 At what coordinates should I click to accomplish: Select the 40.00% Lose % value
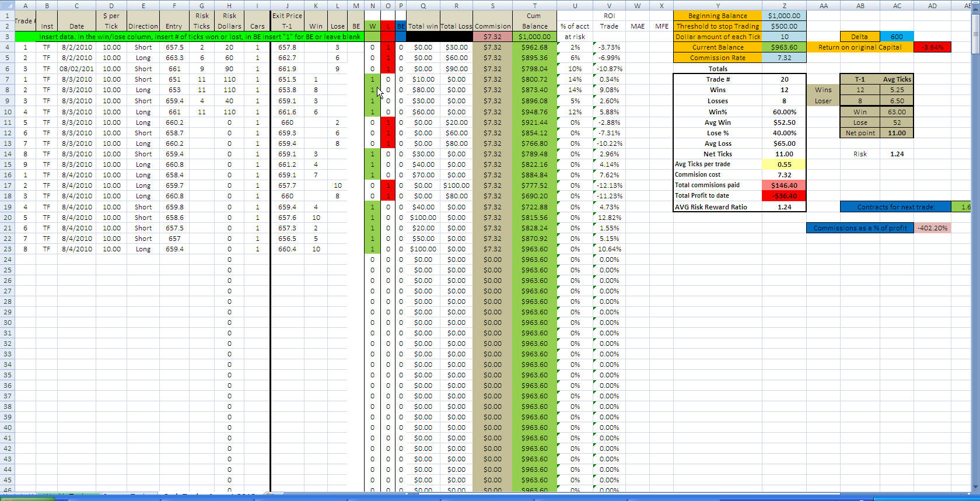[784, 133]
